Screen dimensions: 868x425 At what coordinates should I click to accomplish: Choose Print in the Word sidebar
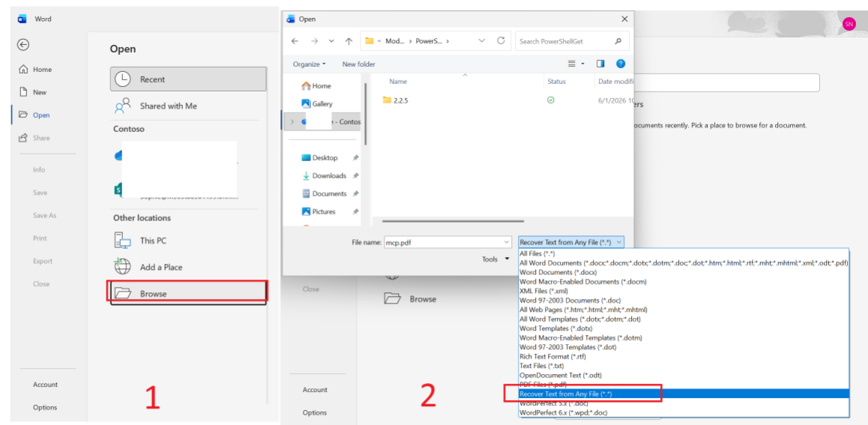[x=39, y=238]
